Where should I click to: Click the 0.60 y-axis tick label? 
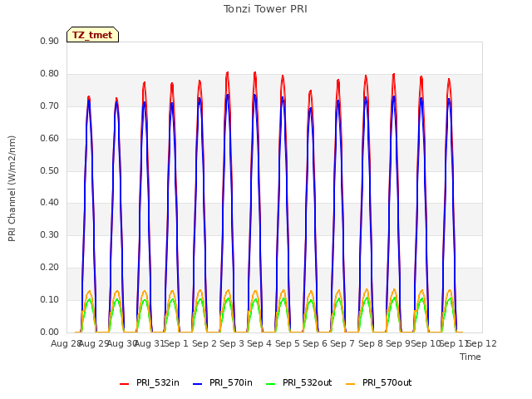tap(50, 139)
